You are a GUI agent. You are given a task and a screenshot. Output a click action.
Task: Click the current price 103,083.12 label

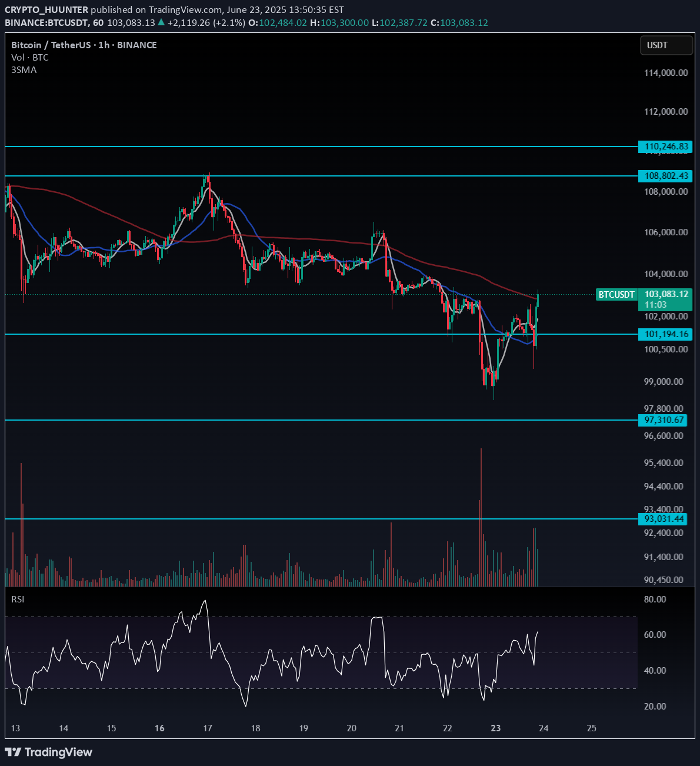[666, 294]
